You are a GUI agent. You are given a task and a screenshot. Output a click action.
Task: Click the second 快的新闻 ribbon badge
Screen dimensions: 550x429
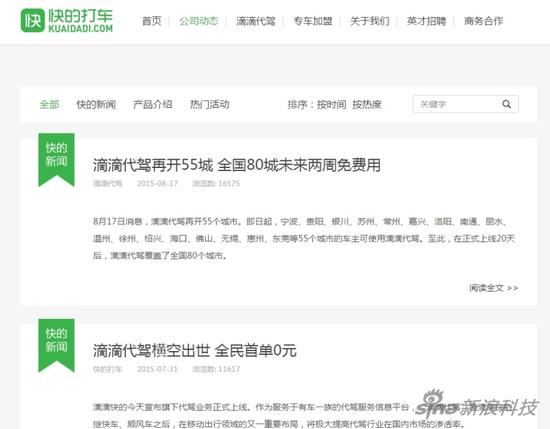click(x=56, y=345)
